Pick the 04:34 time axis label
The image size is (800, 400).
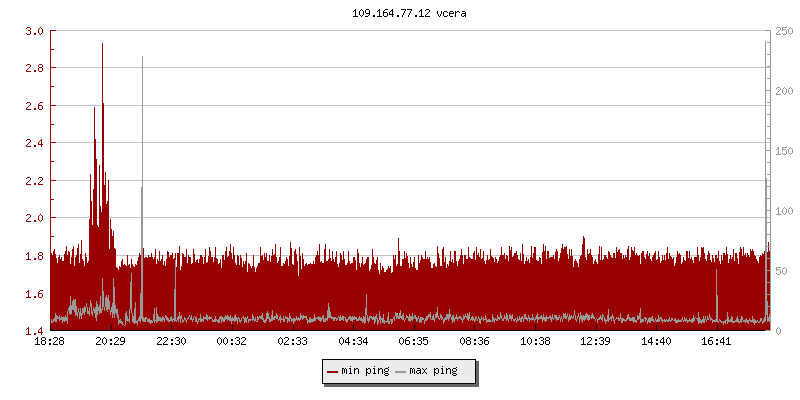(x=353, y=341)
